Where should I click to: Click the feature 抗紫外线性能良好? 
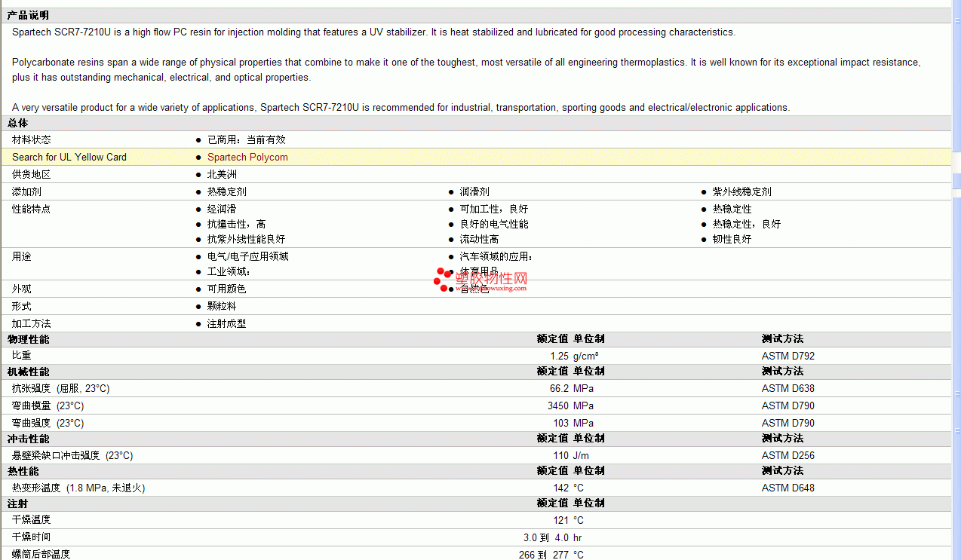point(247,239)
